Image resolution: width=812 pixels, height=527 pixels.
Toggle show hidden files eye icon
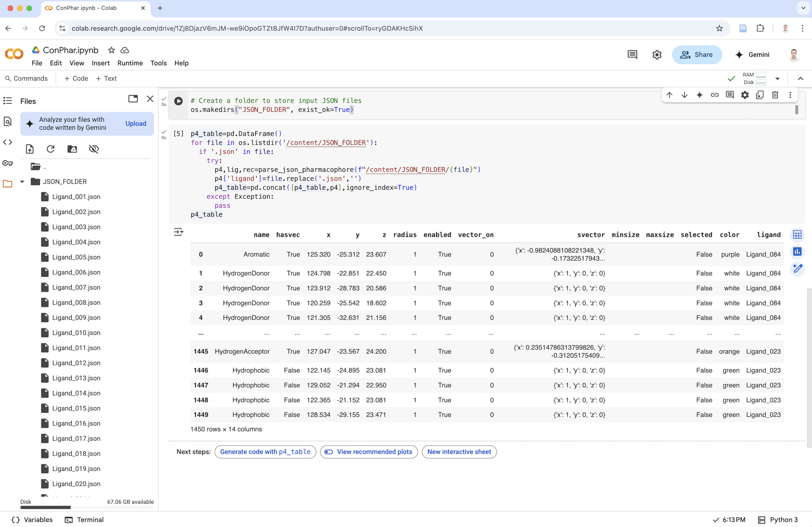pos(94,149)
